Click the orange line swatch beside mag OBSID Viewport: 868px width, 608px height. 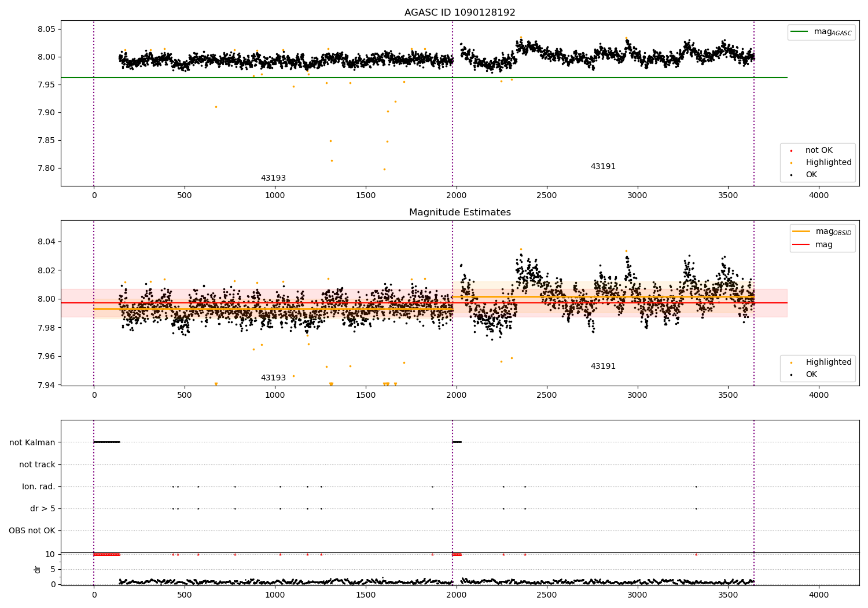801,232
